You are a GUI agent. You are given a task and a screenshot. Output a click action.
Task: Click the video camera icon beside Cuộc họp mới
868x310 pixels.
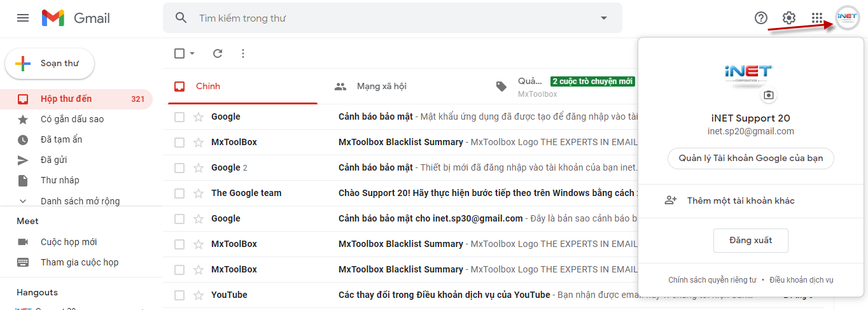tap(23, 242)
